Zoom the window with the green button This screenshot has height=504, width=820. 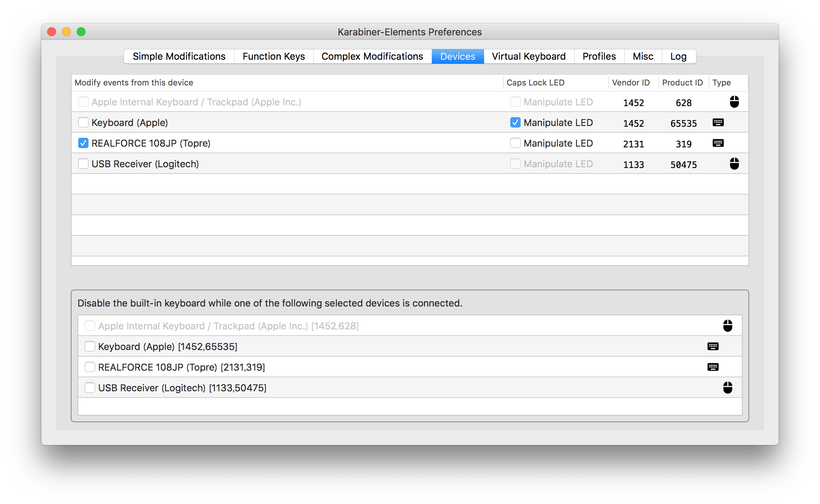click(81, 32)
